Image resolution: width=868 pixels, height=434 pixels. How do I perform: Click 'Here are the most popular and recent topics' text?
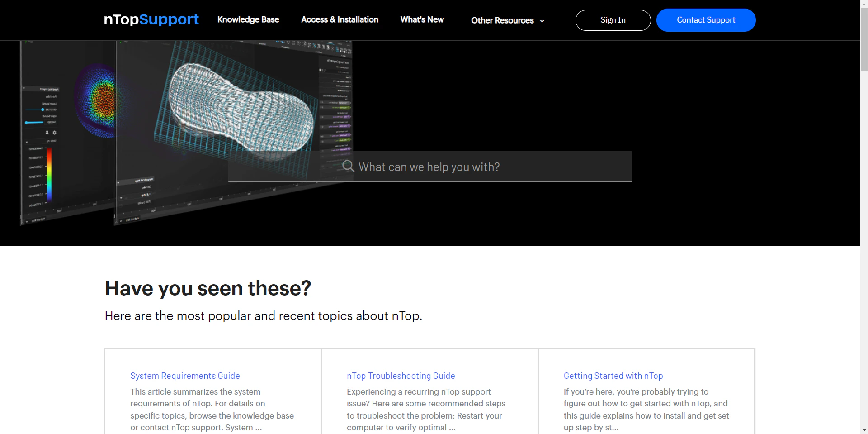[x=264, y=315]
